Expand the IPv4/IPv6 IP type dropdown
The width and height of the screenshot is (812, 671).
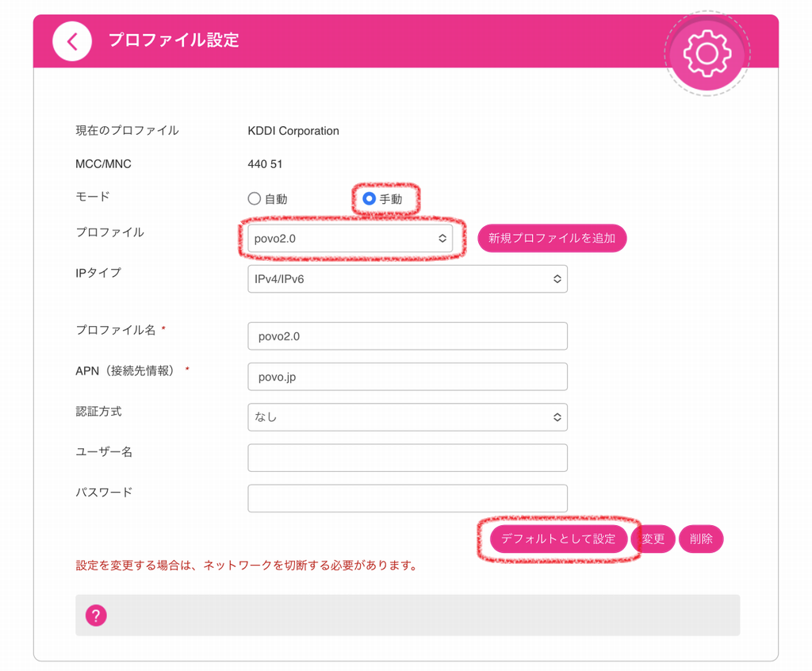tap(407, 279)
